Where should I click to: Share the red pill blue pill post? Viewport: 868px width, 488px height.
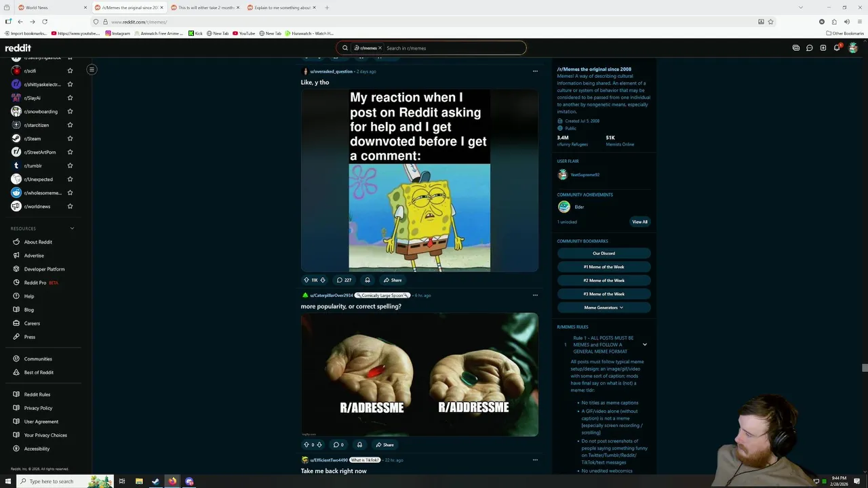[384, 445]
